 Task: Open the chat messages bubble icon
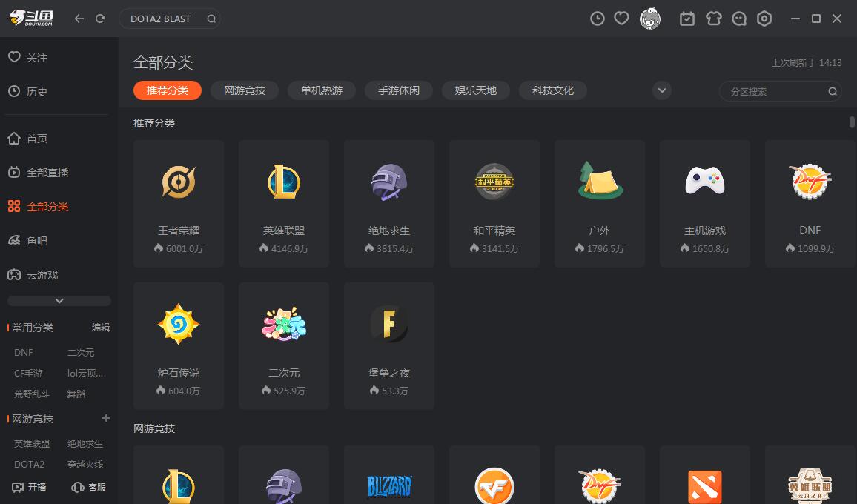[x=739, y=19]
